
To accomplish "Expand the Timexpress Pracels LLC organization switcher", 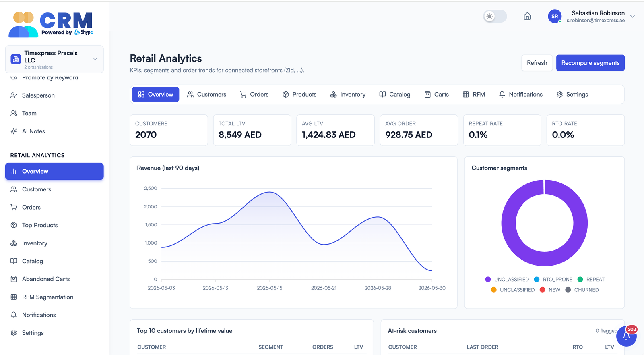I will tap(54, 59).
